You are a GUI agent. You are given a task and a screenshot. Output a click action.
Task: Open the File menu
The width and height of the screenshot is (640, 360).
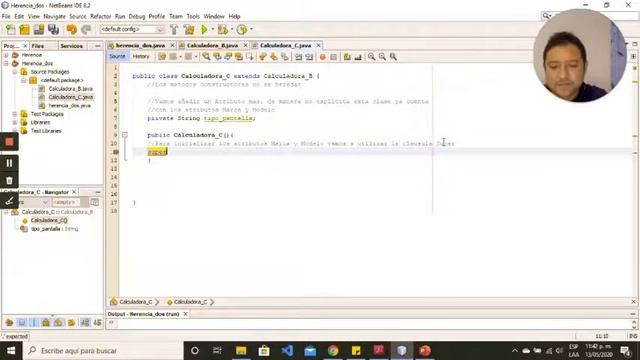(x=6, y=16)
